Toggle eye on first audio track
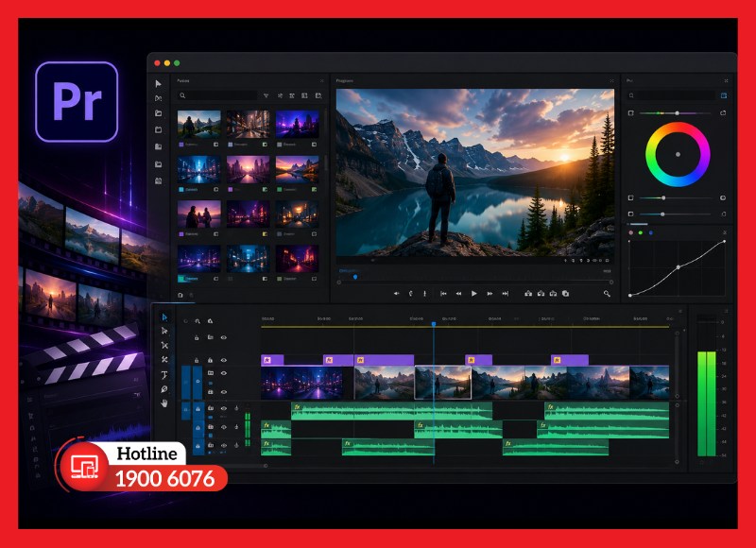Screen dimensions: 756x548 (x=224, y=408)
